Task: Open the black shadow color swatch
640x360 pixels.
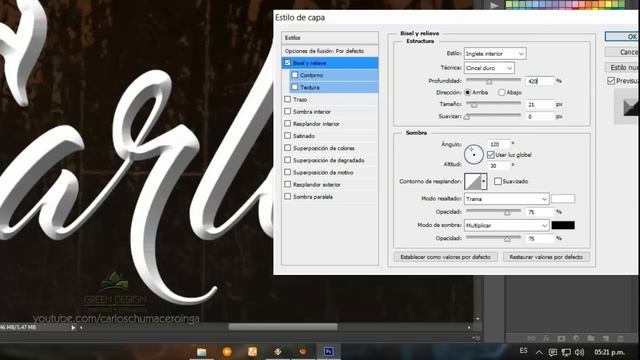Action: 563,225
